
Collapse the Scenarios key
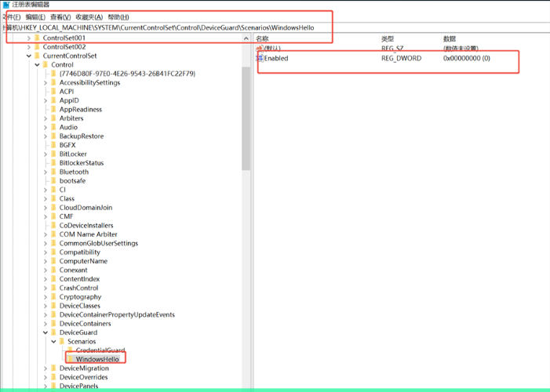[x=53, y=342]
